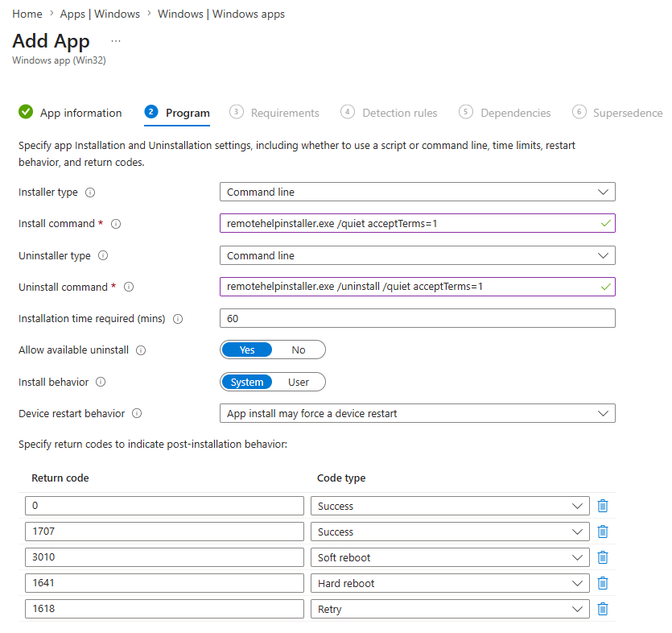
Task: Set Install behavior to User
Action: click(x=299, y=382)
